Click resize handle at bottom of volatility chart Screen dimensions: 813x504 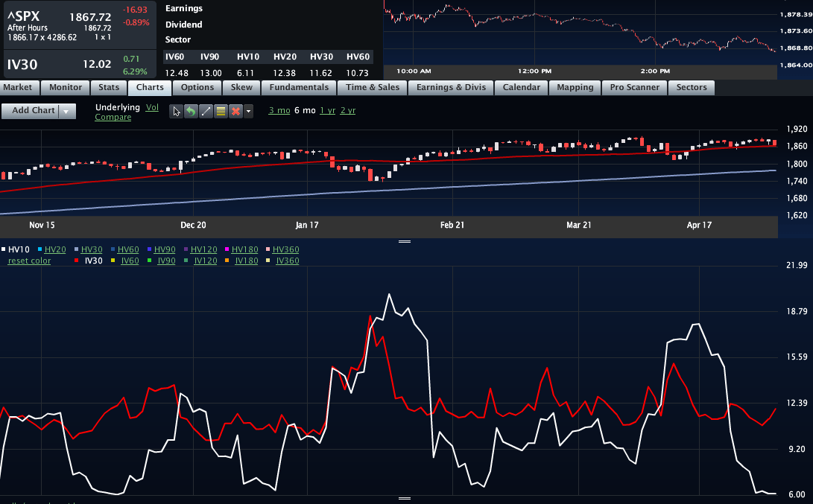point(406,498)
